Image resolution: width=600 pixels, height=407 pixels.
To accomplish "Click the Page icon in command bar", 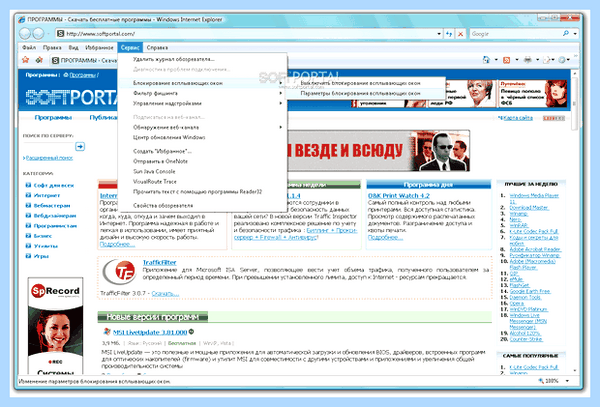I will pos(546,60).
